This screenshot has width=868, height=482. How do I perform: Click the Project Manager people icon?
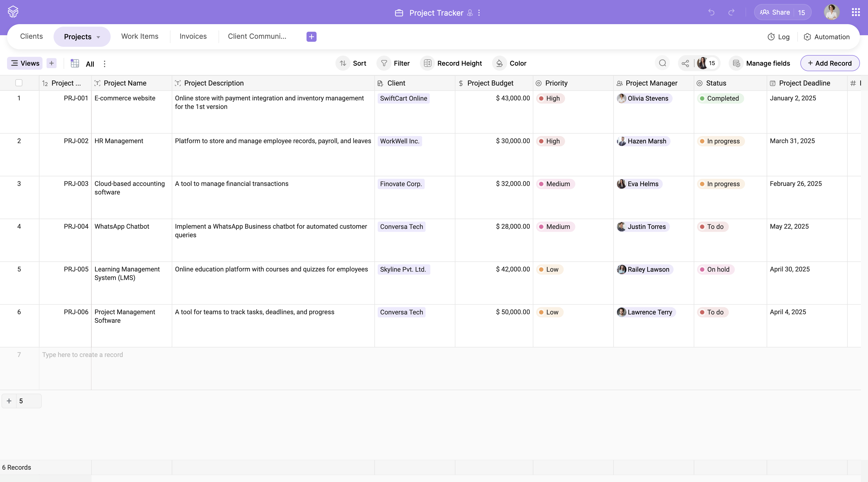(619, 83)
